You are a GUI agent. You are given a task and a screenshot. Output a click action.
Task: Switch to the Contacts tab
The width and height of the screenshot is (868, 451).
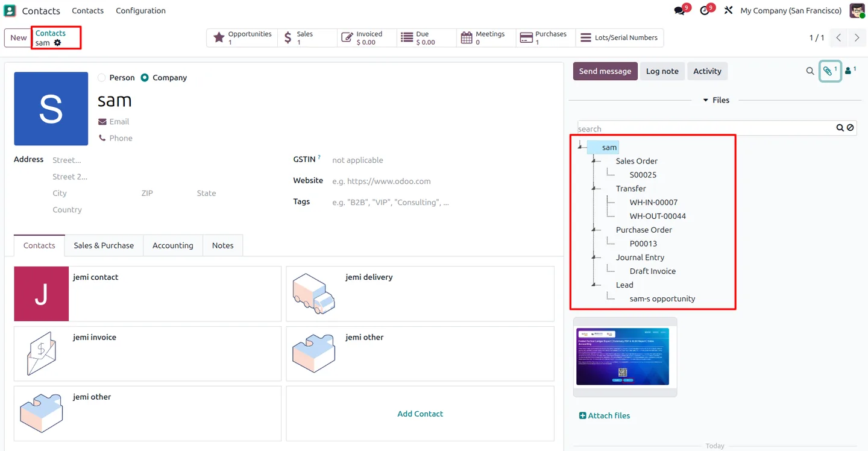click(39, 245)
